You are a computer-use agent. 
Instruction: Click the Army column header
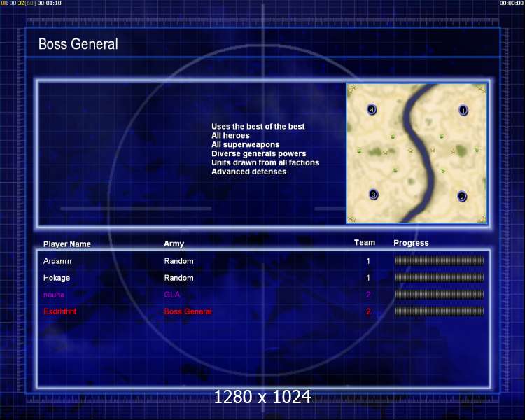[174, 244]
